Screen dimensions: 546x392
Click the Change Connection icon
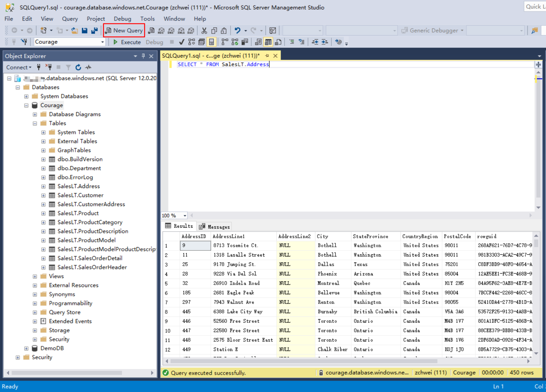(24, 42)
